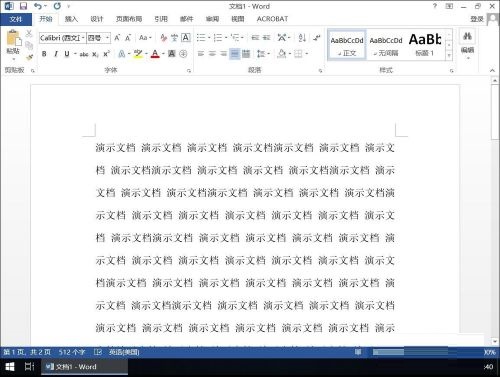Expand the underline style dropdown arrow
The width and height of the screenshot is (500, 377).
click(75, 54)
